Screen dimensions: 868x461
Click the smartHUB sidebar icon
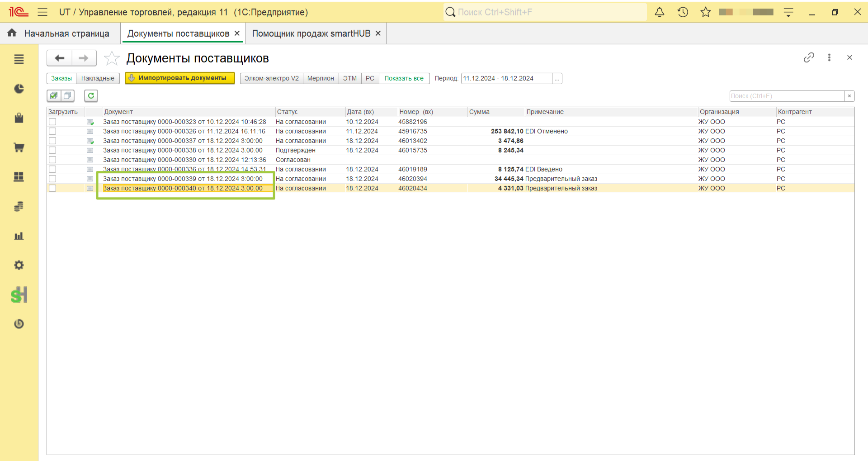tap(19, 295)
